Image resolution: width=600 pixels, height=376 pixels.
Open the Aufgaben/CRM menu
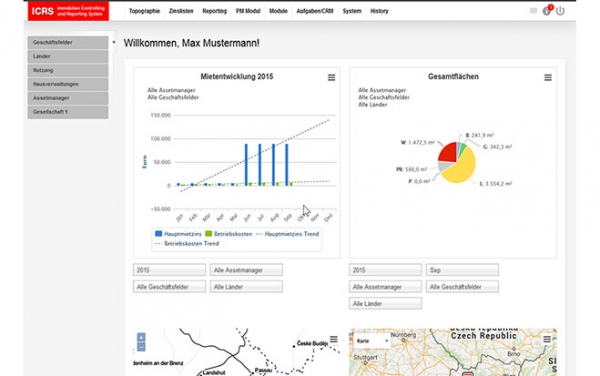tap(315, 11)
